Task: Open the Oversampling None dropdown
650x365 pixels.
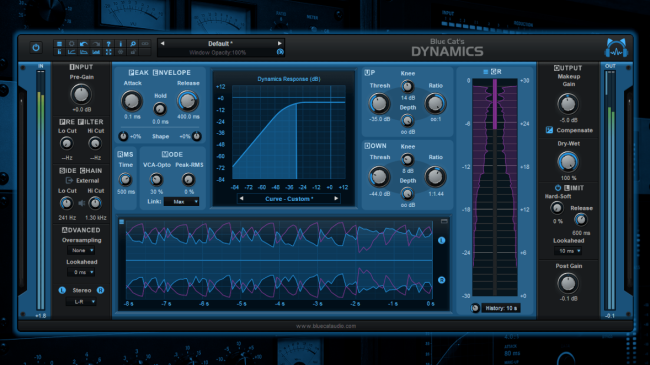Action: coord(81,251)
